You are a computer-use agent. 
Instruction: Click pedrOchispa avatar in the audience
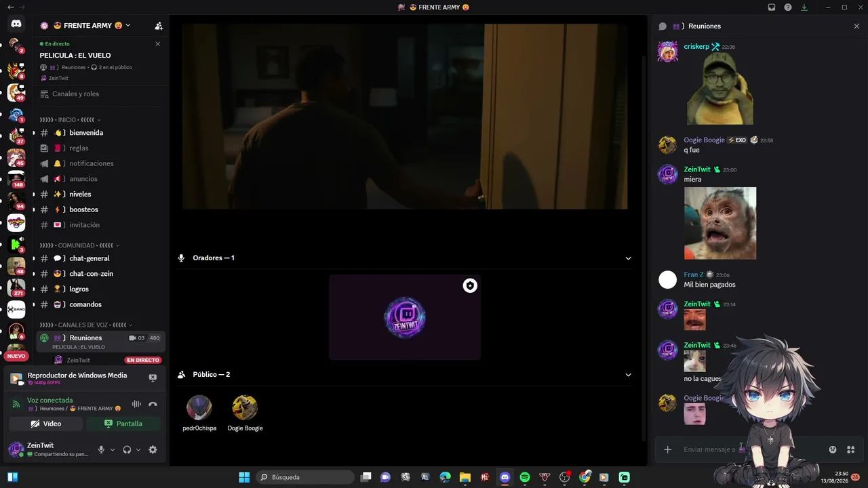tap(199, 407)
